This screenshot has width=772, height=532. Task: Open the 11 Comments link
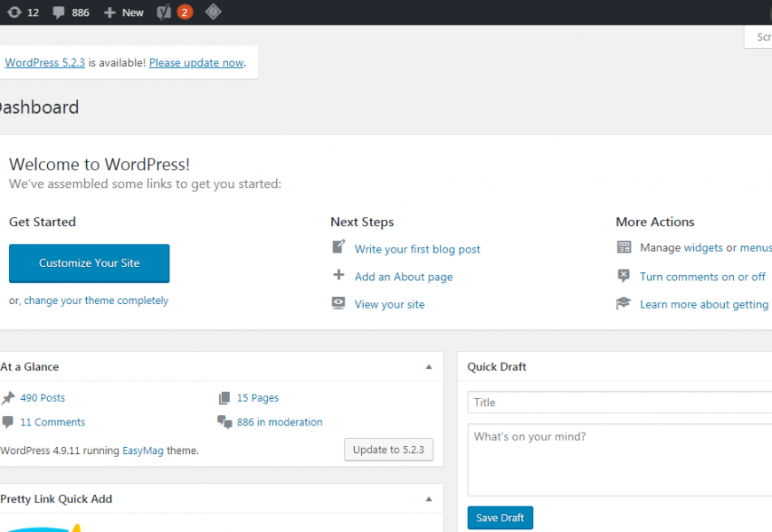point(52,422)
